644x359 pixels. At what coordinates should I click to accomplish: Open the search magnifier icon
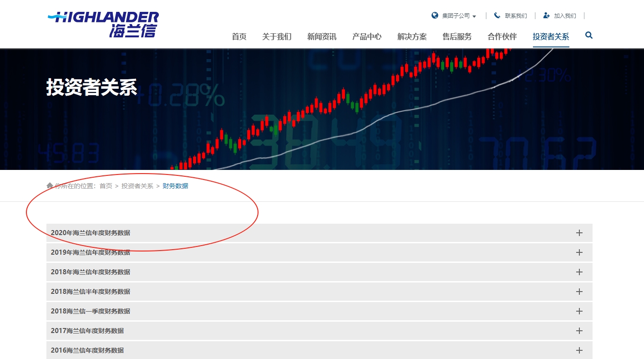point(589,35)
